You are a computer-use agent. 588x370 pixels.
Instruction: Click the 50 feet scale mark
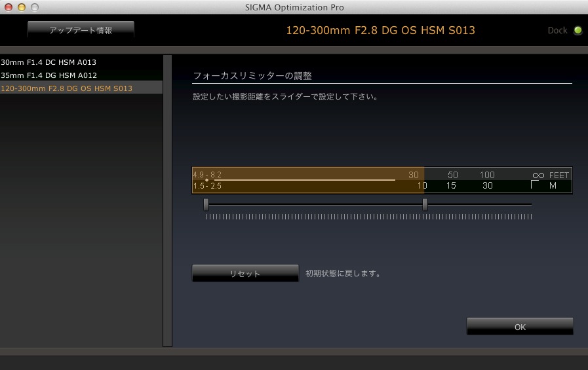point(452,175)
